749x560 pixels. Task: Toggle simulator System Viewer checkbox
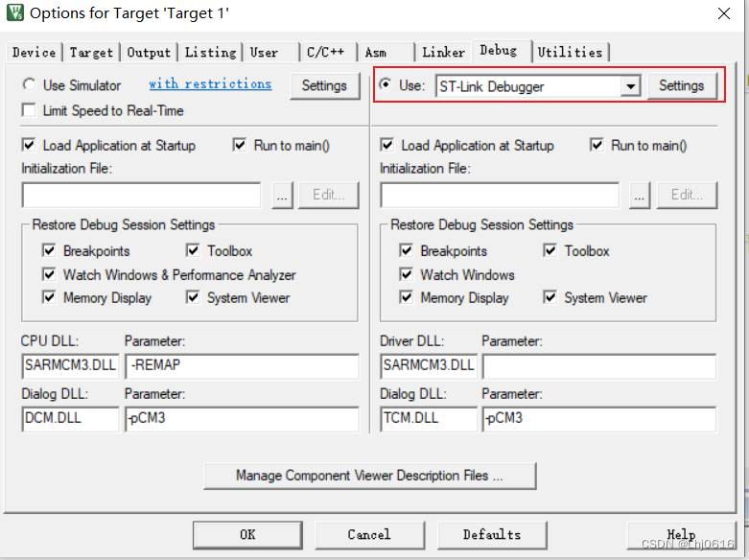[x=193, y=297]
